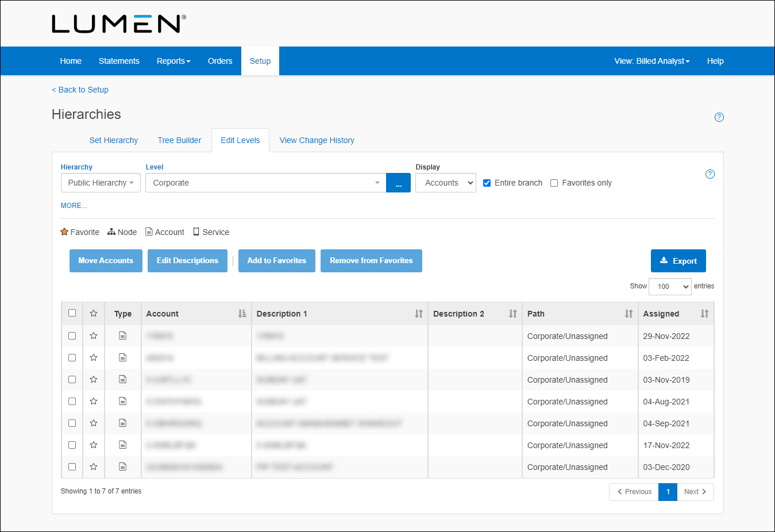Click the Node icon in the legend
The width and height of the screenshot is (775, 532).
(x=110, y=232)
